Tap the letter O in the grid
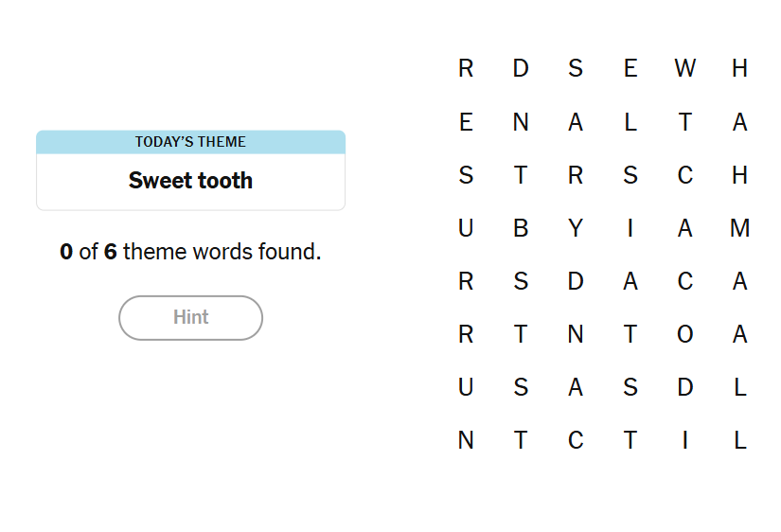The height and width of the screenshot is (532, 781). [x=685, y=334]
